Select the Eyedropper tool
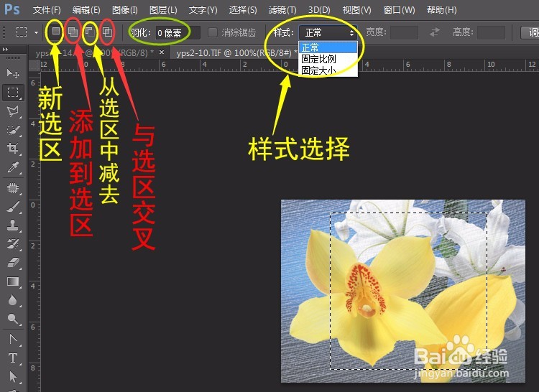The image size is (539, 392). click(13, 167)
